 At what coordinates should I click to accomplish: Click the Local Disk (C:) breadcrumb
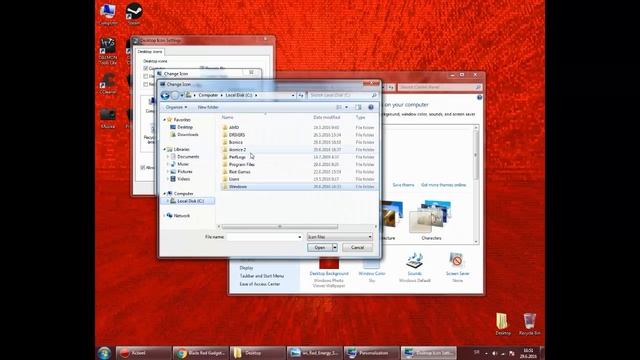point(239,95)
